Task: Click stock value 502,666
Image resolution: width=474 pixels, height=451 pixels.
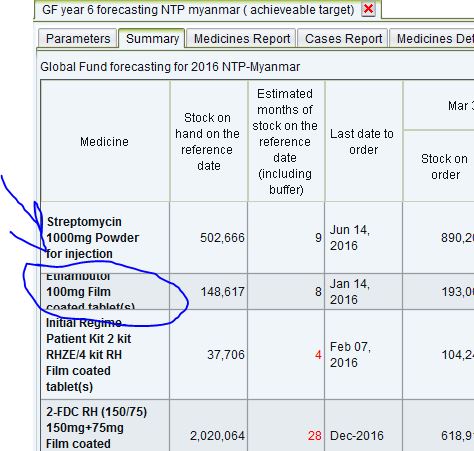Action: click(222, 238)
